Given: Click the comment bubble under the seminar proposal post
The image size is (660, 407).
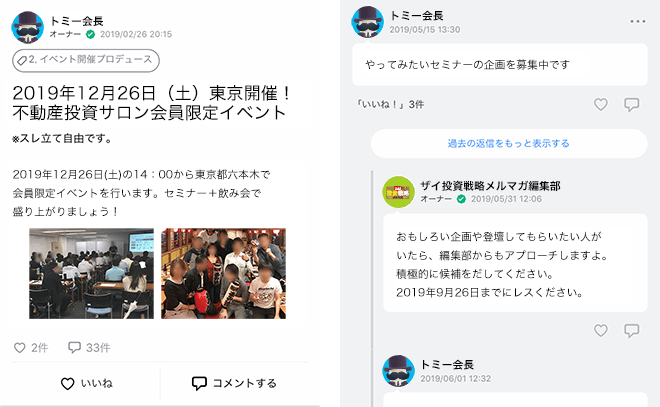Looking at the screenshot, I should 631,104.
